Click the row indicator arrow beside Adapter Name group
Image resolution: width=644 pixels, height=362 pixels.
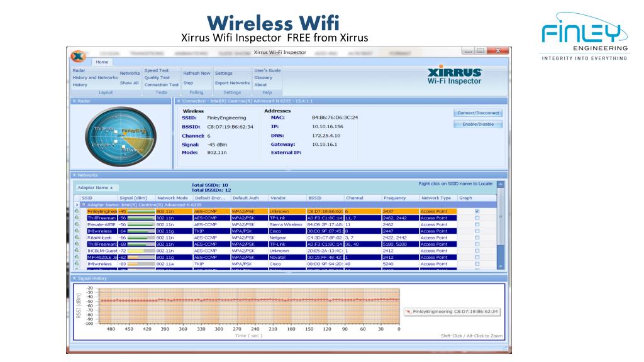[x=77, y=204]
